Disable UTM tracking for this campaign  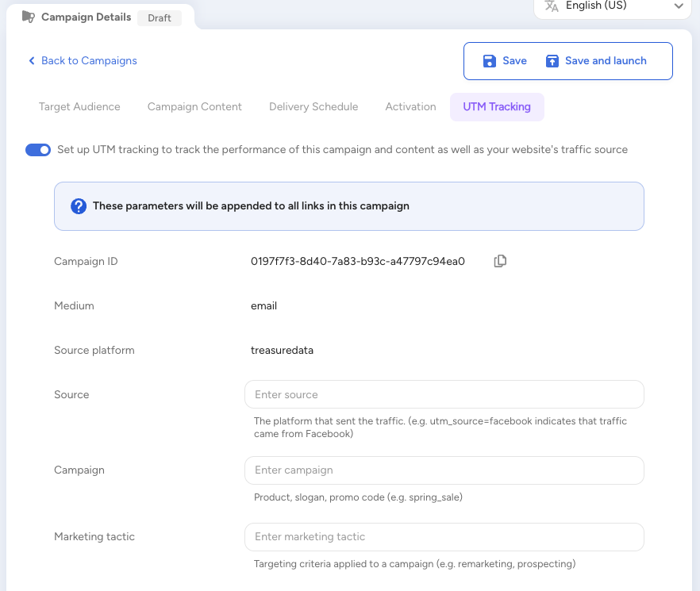click(x=37, y=149)
